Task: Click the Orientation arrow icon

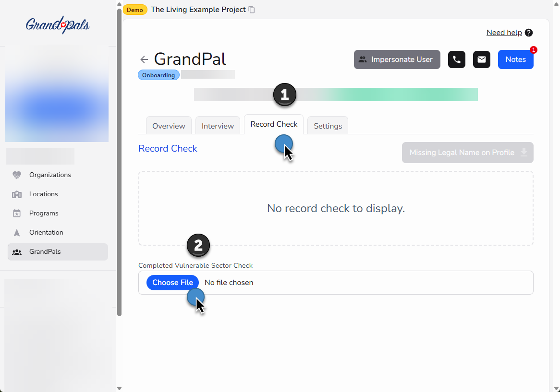Action: pyautogui.click(x=17, y=233)
